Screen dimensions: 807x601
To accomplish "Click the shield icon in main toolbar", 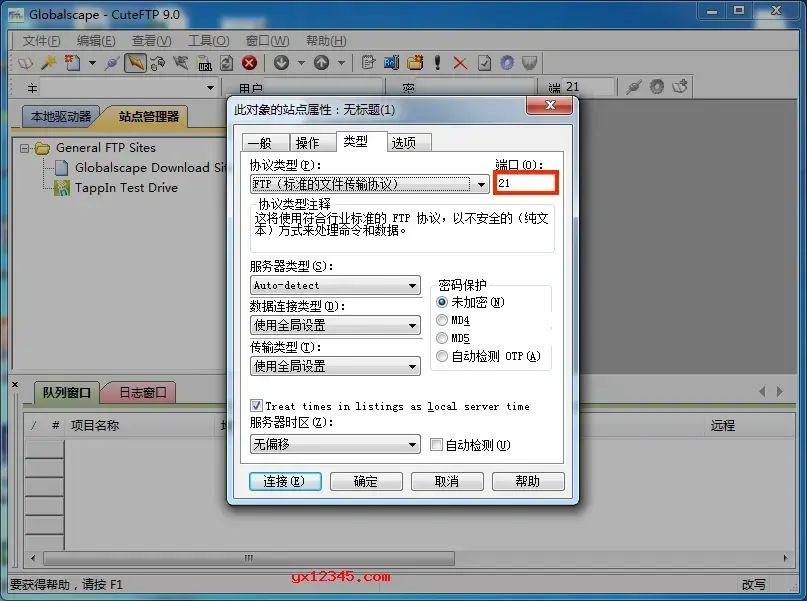I will 530,63.
